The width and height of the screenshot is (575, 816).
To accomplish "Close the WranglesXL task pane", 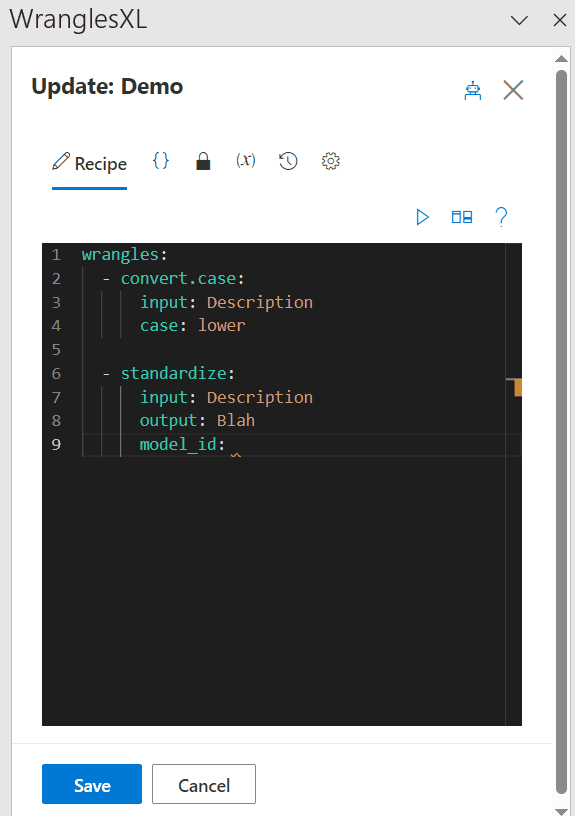I will pyautogui.click(x=560, y=20).
